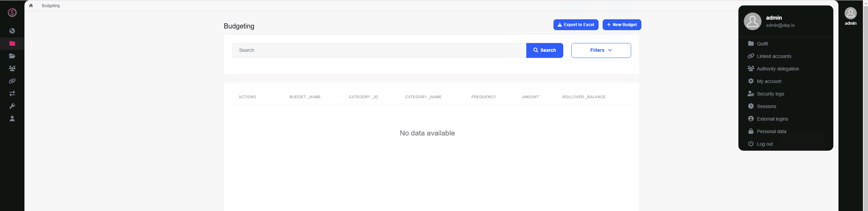Image resolution: width=868 pixels, height=211 pixels.
Task: Expand the Filters dropdown
Action: (x=601, y=50)
